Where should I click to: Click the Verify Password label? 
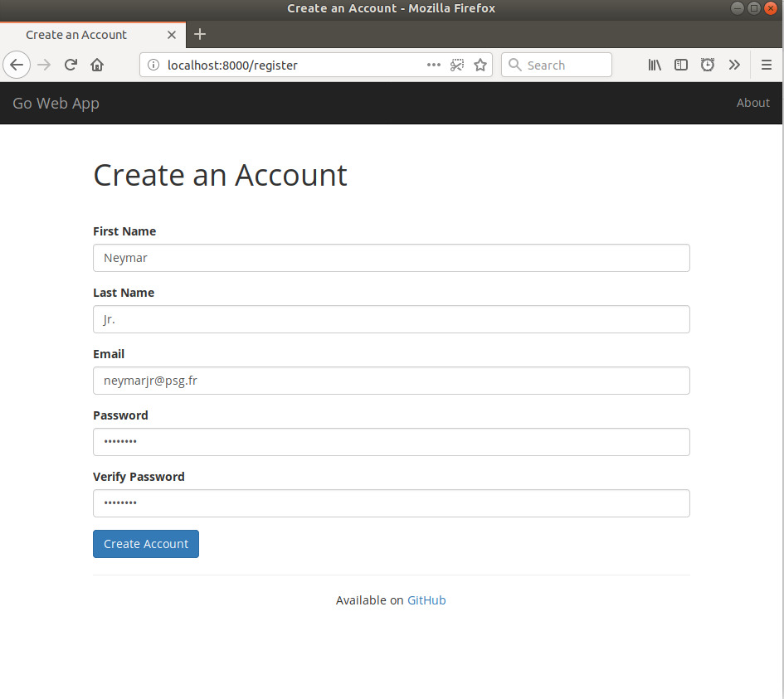(139, 477)
